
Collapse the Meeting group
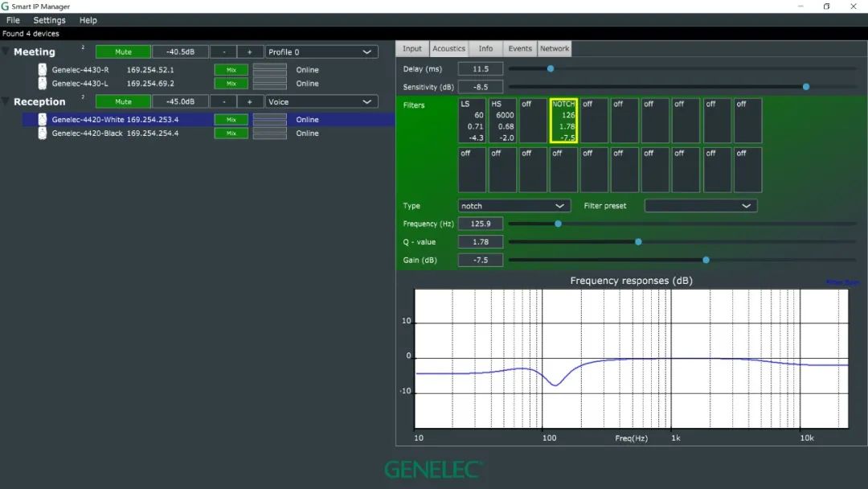(6, 51)
